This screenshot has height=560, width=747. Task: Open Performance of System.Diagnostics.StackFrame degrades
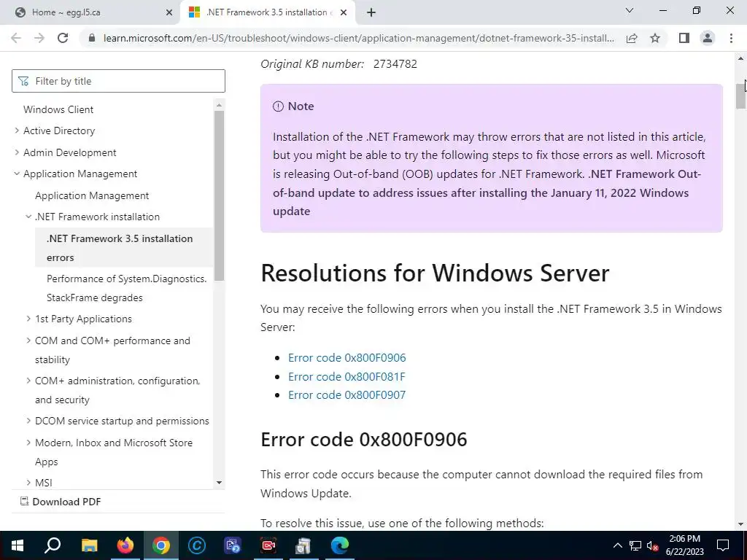[x=126, y=288]
